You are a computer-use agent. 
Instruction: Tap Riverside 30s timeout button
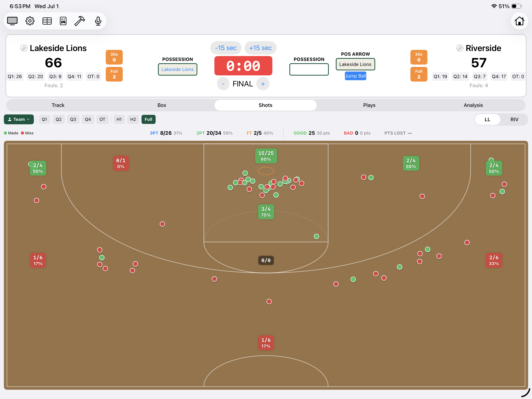[419, 57]
